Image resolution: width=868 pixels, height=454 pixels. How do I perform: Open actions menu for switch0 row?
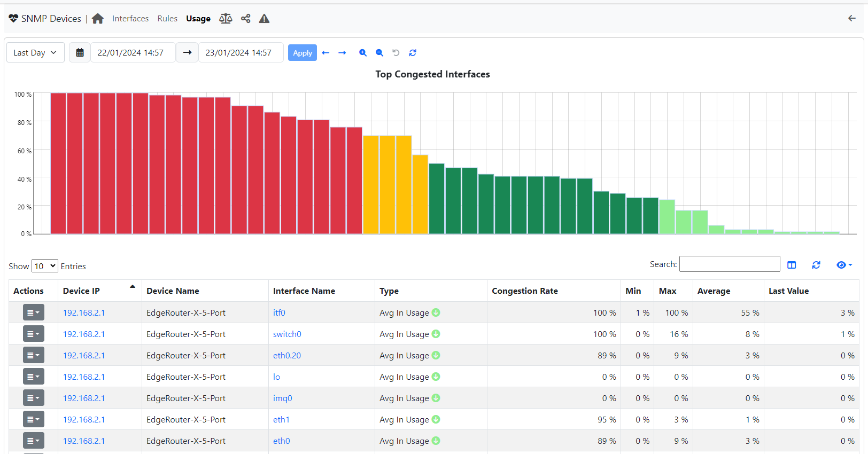pos(33,334)
